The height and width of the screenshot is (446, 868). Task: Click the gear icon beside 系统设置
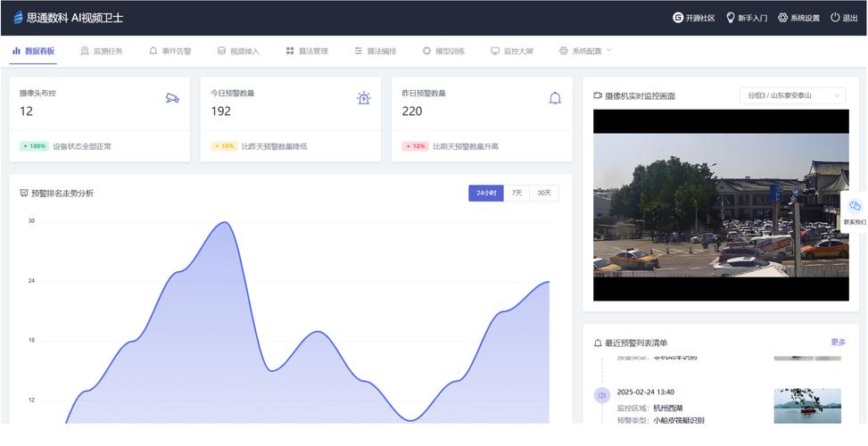[782, 18]
